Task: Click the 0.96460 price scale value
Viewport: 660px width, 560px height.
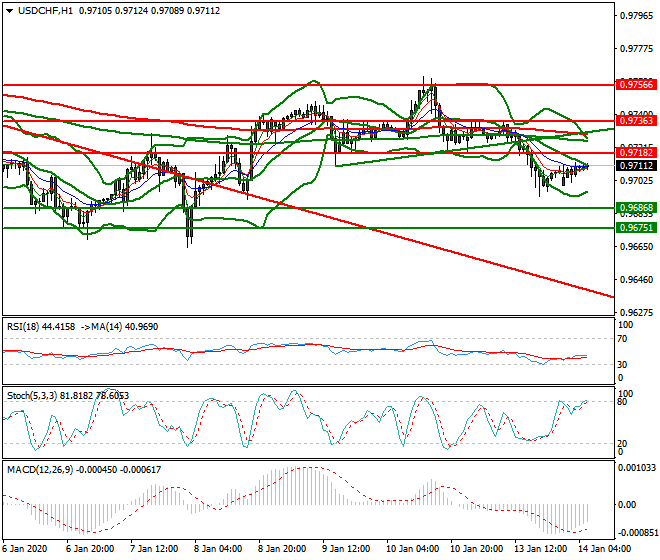Action: click(x=637, y=280)
